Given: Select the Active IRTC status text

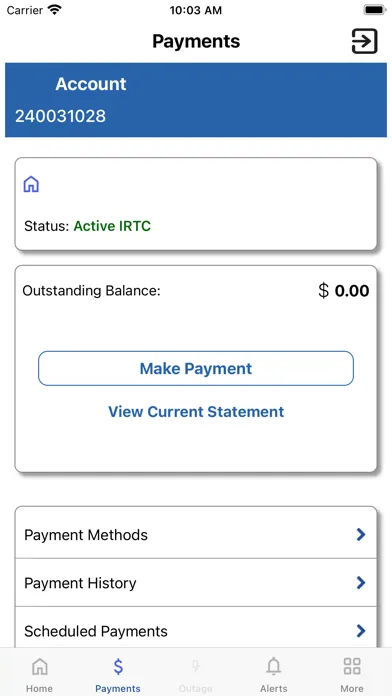Looking at the screenshot, I should tap(112, 226).
